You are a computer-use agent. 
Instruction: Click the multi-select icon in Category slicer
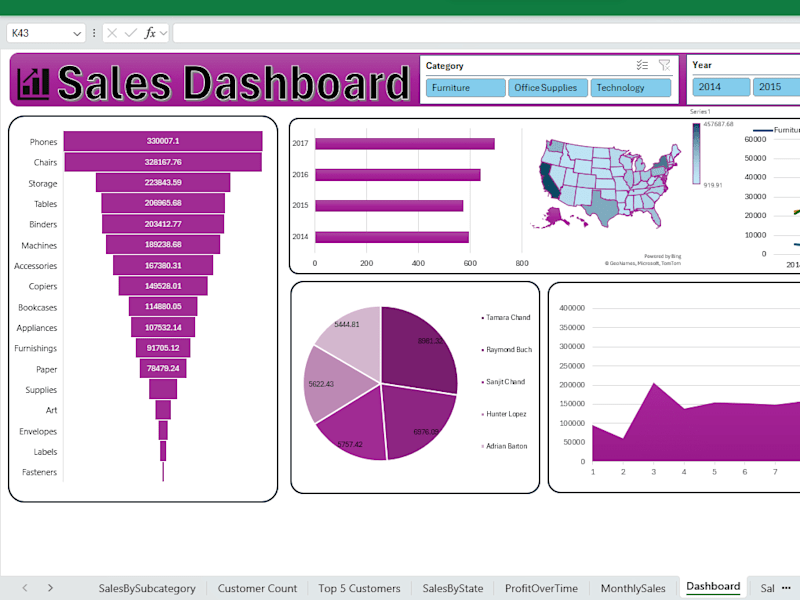point(642,65)
